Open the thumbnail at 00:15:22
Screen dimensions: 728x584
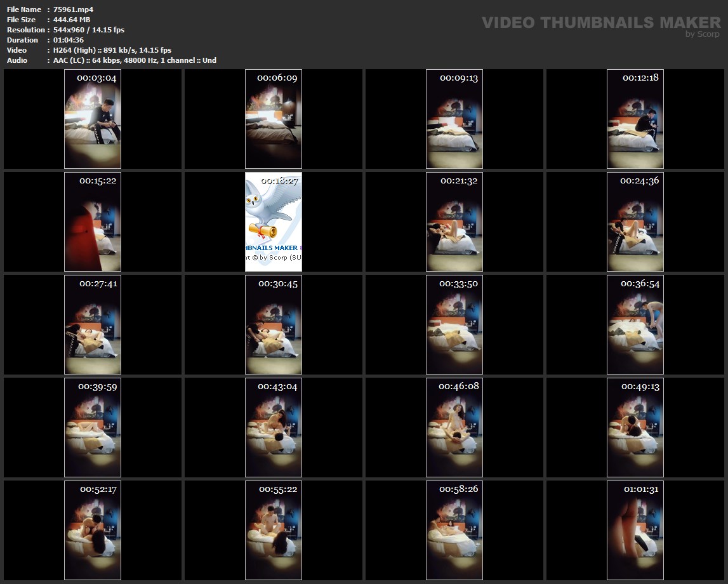[93, 222]
